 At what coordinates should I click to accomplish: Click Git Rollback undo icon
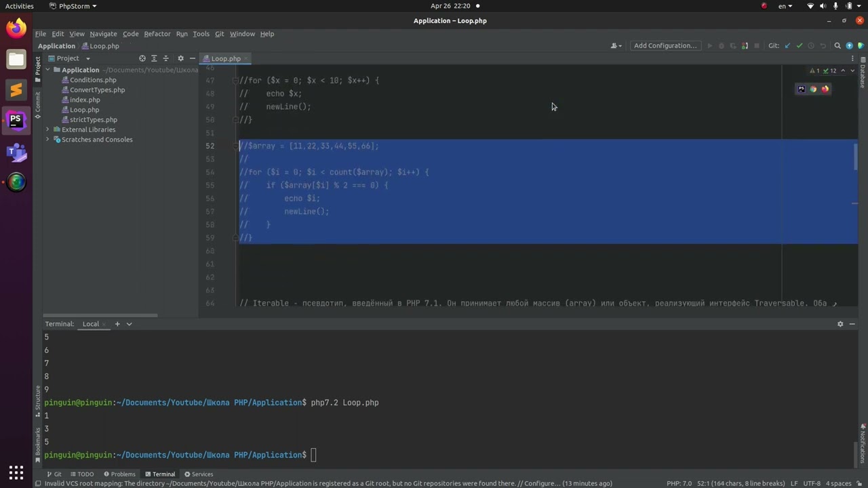823,45
